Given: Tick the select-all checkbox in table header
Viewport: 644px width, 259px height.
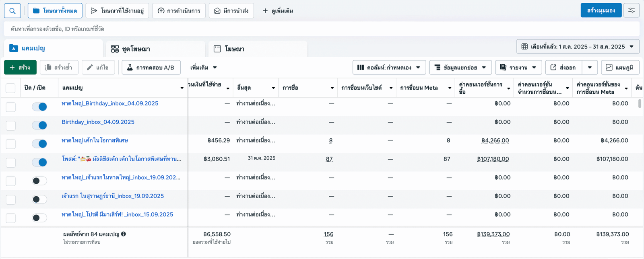Looking at the screenshot, I should (x=11, y=88).
